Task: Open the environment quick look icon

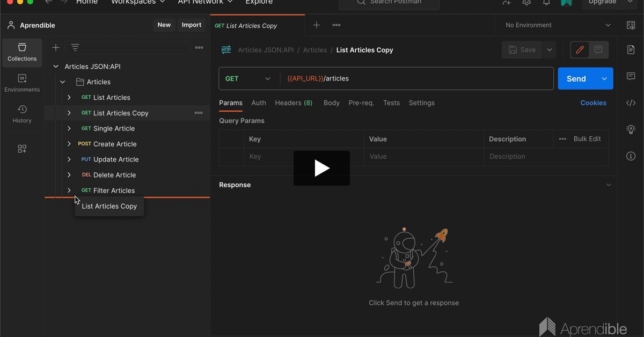Action: (631, 25)
